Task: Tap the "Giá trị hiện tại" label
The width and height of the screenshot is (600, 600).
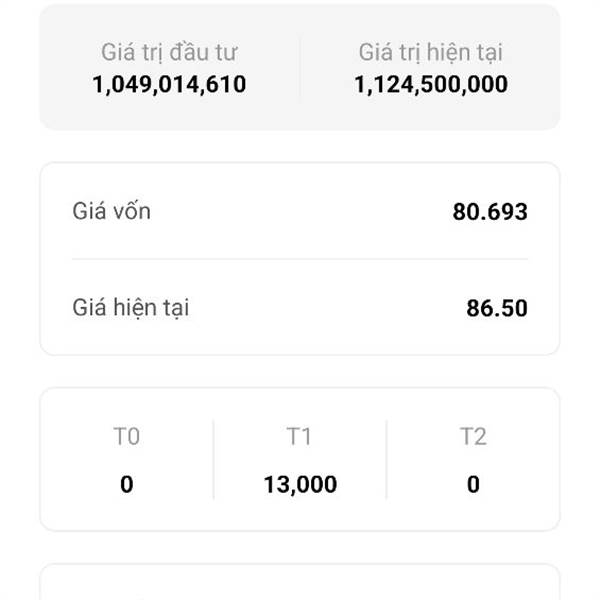Action: pos(430,52)
